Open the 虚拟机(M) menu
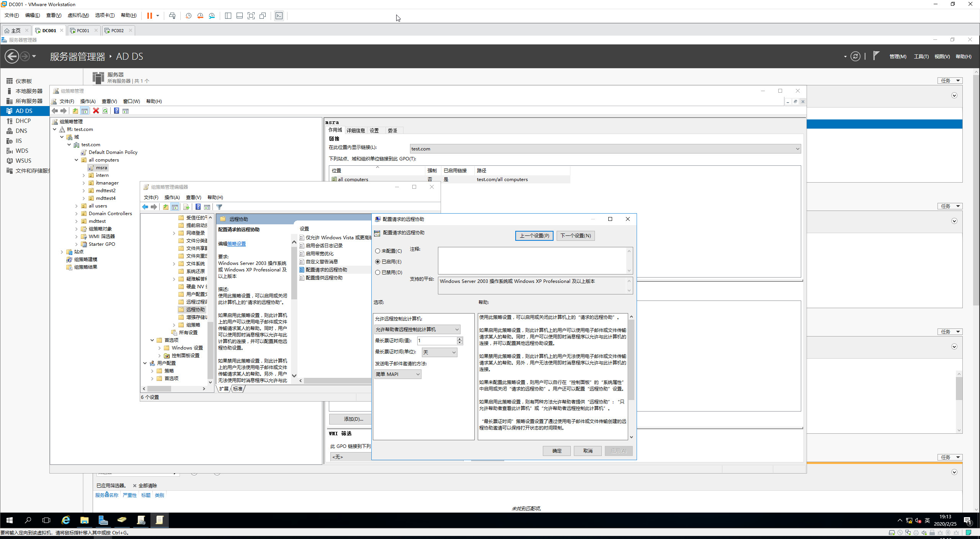This screenshot has height=539, width=980. pyautogui.click(x=78, y=15)
